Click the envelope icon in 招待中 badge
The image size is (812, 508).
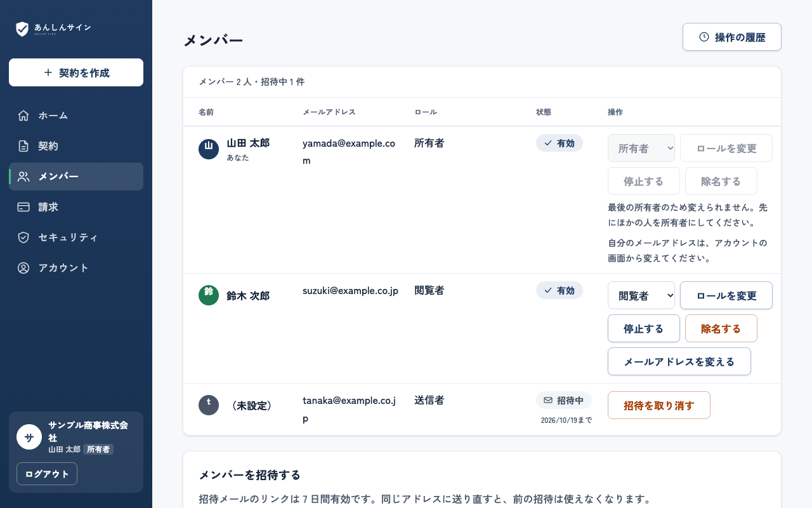(548, 401)
